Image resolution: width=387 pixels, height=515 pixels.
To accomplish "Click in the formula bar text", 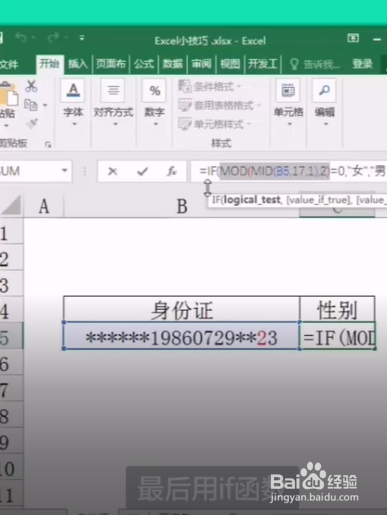I will coord(290,171).
